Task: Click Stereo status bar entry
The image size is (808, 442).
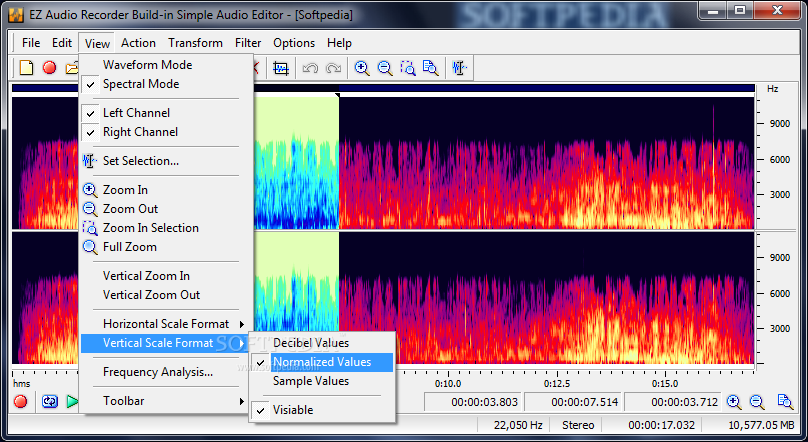Action: pos(578,425)
